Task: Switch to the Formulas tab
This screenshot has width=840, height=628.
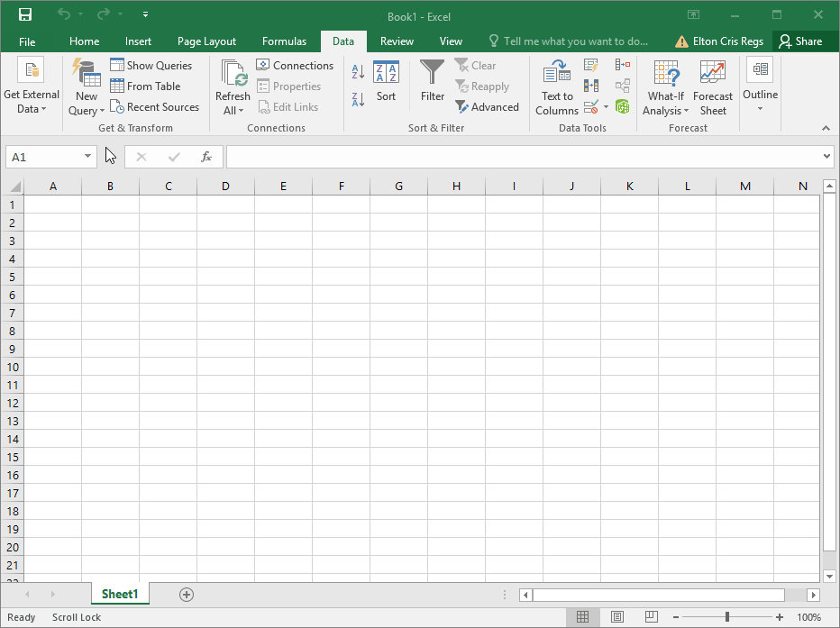Action: coord(284,41)
